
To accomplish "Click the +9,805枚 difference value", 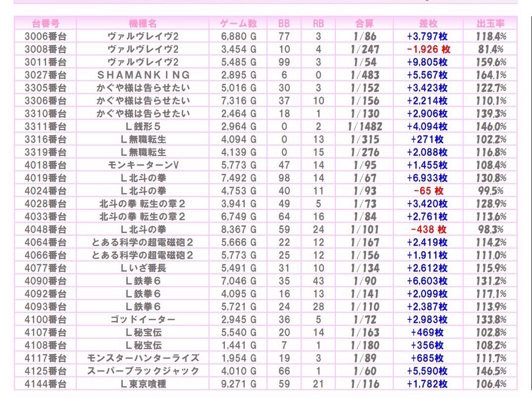I will coord(427,62).
